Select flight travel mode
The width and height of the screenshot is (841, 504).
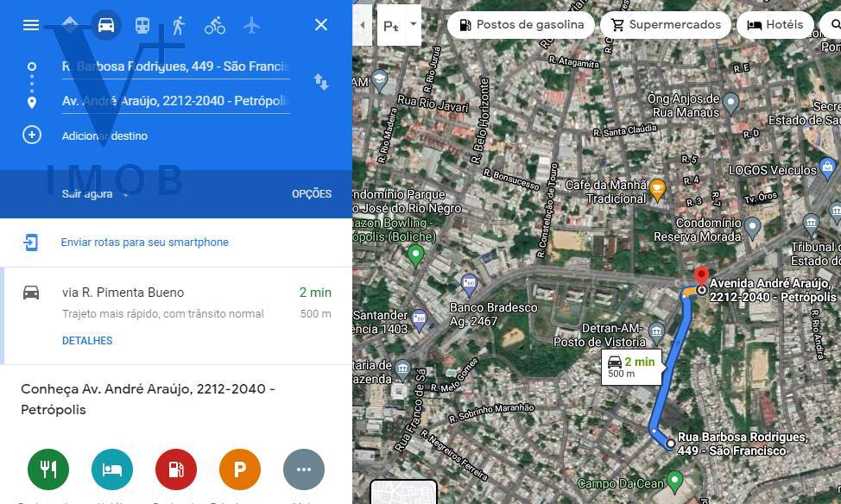coord(251,25)
